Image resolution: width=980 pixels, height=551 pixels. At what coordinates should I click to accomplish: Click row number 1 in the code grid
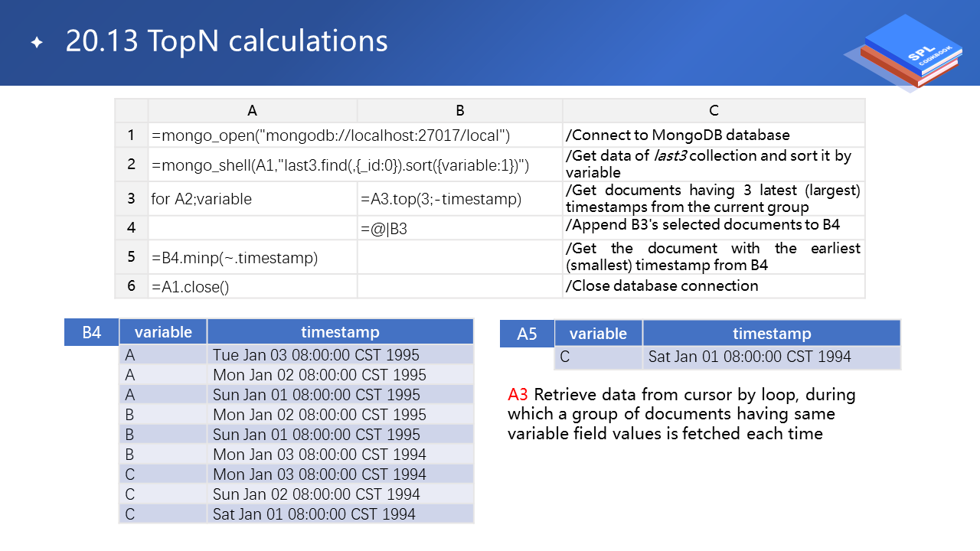tap(132, 135)
